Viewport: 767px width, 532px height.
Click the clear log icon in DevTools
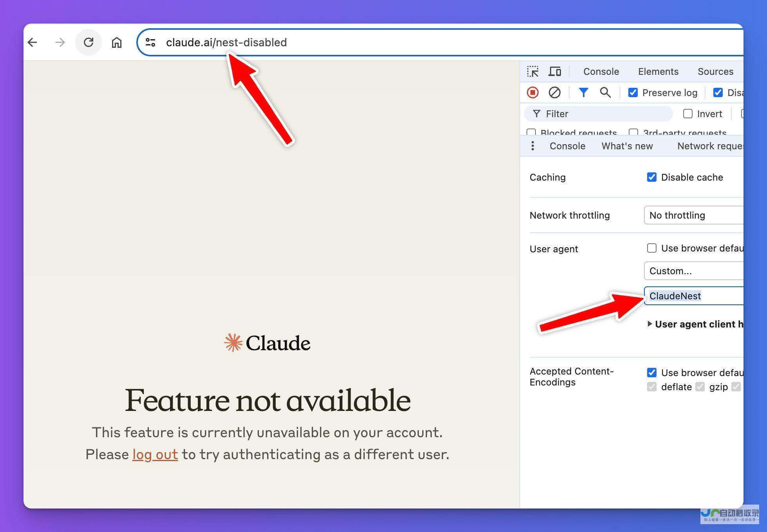coord(555,93)
